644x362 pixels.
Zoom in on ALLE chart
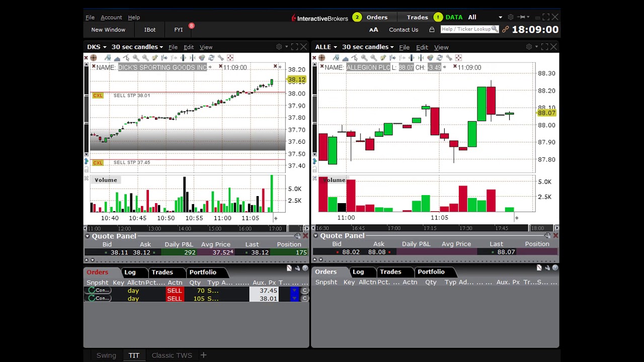[x=364, y=58]
